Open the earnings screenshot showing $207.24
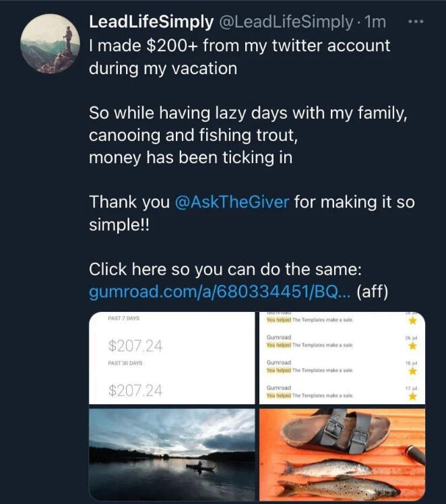The height and width of the screenshot is (504, 446). coord(172,358)
